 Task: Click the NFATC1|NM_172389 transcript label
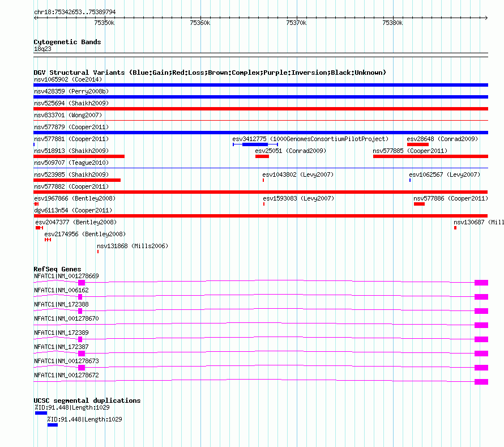point(61,333)
